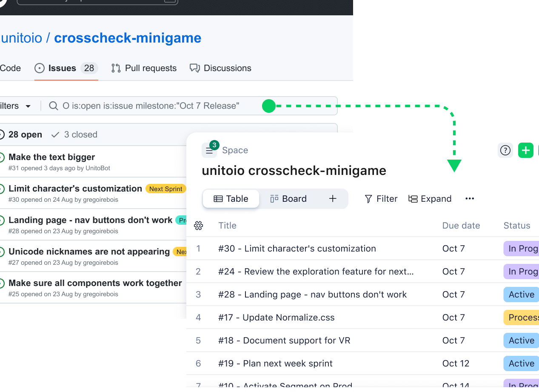Switch to the Board view tab
The image size is (539, 392).
coord(288,199)
